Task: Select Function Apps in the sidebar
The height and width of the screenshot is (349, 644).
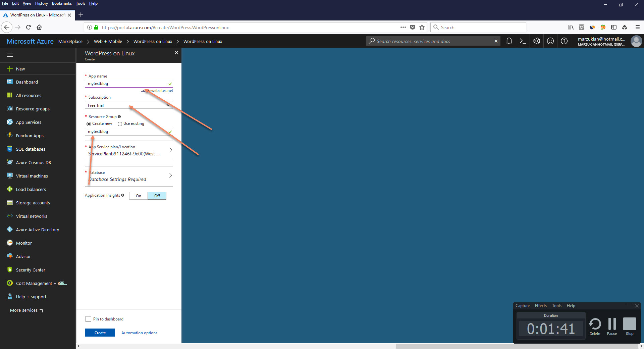Action: coord(29,135)
